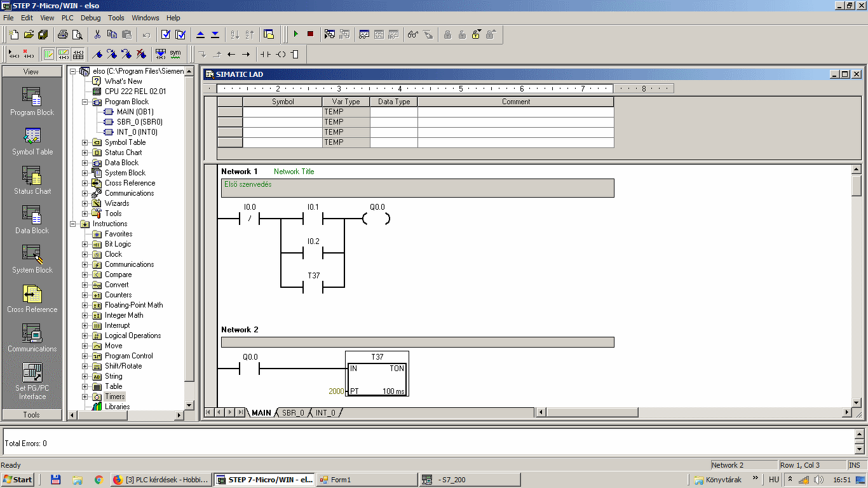Compile the program with the single-checkmark icon
This screenshot has width=868, height=488.
[x=166, y=34]
